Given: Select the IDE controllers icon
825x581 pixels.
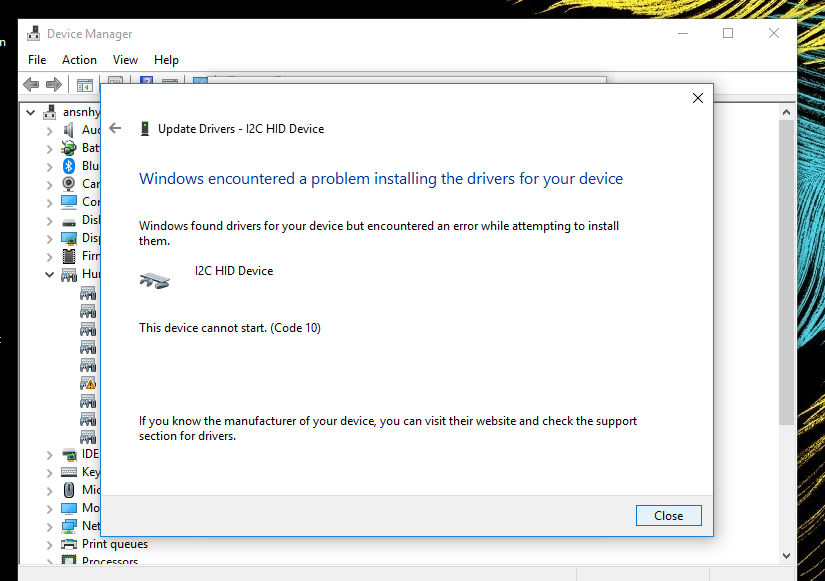Looking at the screenshot, I should (x=69, y=454).
